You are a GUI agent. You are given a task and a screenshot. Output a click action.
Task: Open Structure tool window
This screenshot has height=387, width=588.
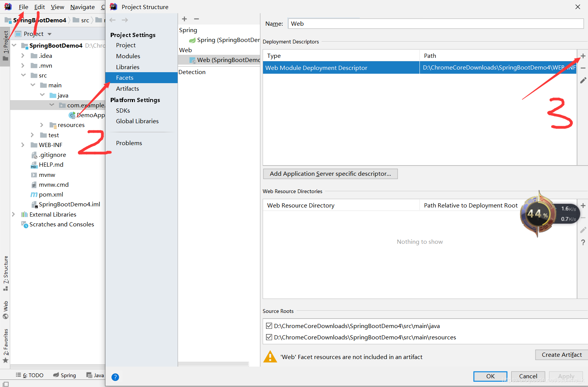(x=5, y=273)
